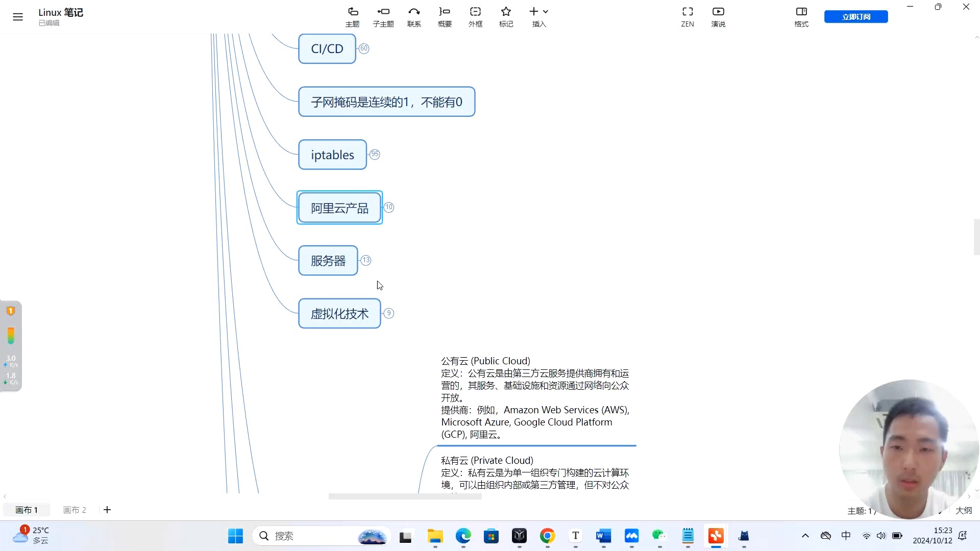The height and width of the screenshot is (551, 980).
Task: Start 演说 pitch presentation mode
Action: click(x=718, y=17)
